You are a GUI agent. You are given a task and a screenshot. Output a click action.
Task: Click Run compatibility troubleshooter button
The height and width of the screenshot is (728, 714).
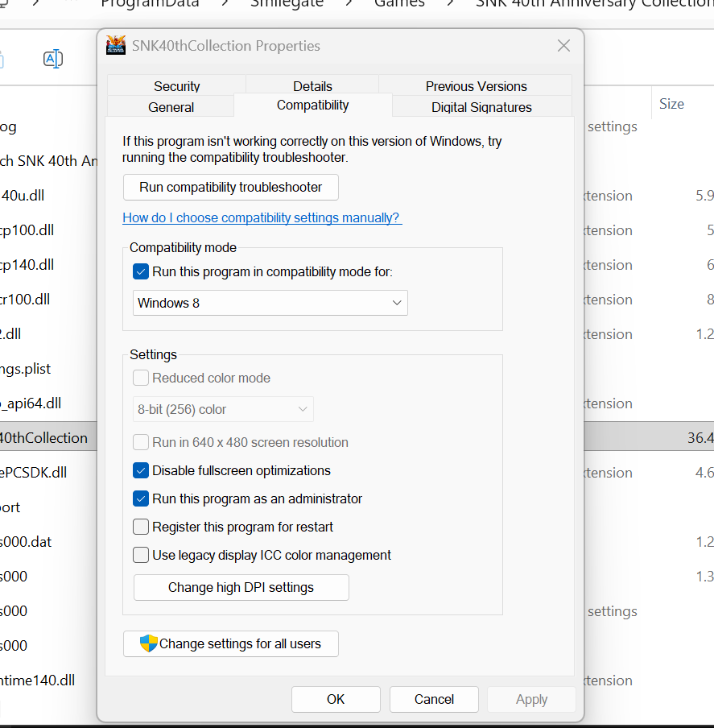(230, 187)
